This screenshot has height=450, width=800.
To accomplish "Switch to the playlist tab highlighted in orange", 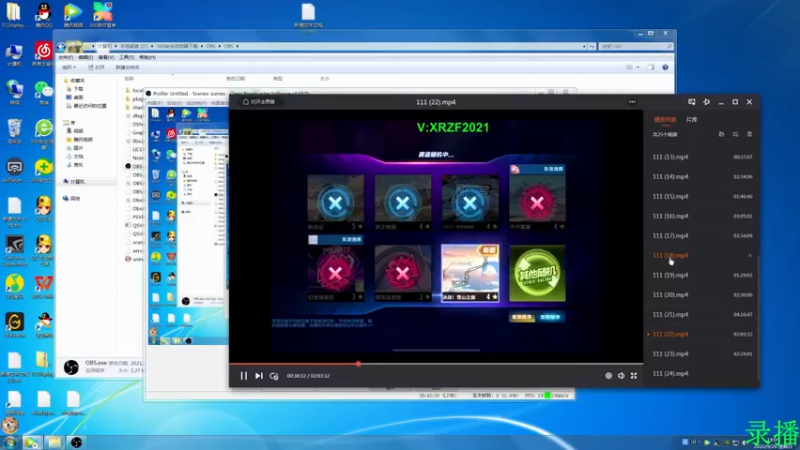I will (665, 119).
